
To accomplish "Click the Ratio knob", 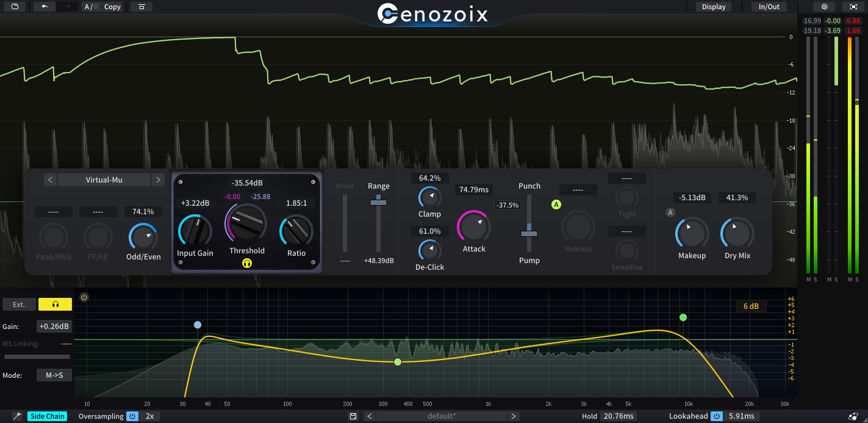I will [x=296, y=231].
